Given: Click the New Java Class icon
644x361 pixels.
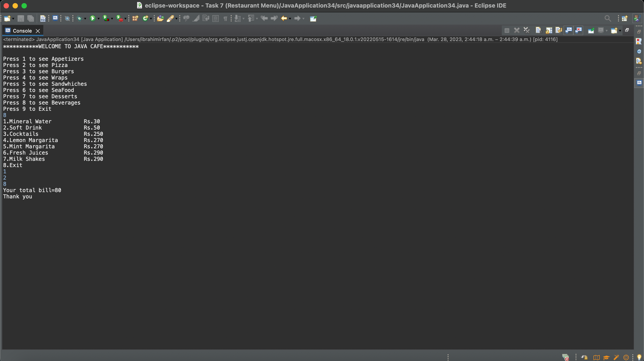Looking at the screenshot, I should coord(145,19).
